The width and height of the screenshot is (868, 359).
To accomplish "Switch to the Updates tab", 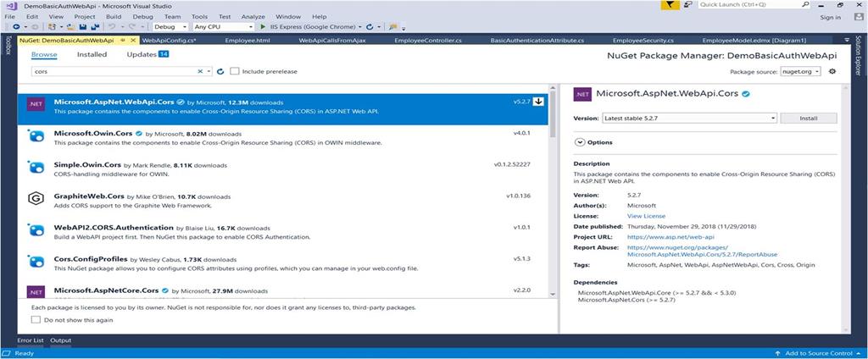I will (x=147, y=54).
